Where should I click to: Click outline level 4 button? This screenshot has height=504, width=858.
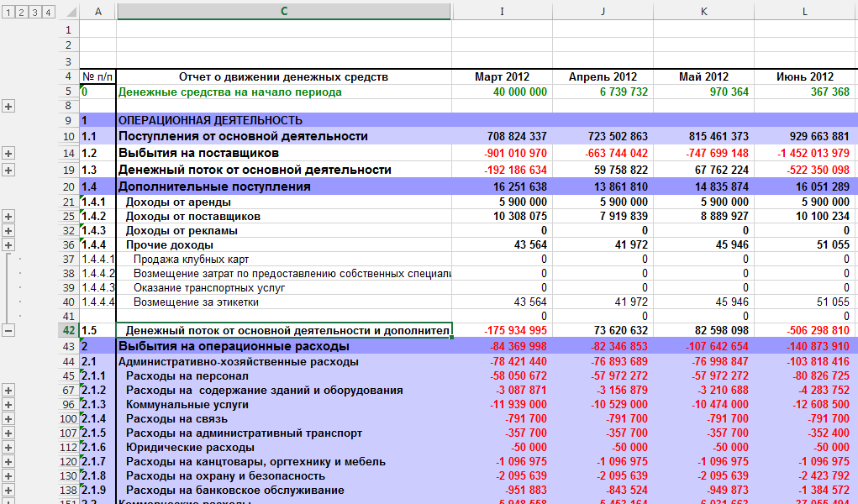49,12
